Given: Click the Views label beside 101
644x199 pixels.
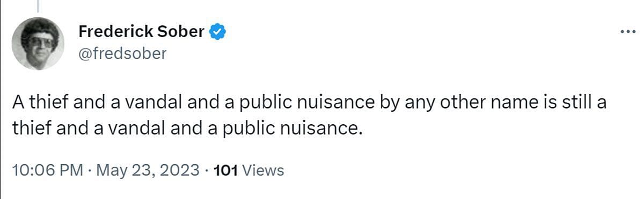Looking at the screenshot, I should point(263,170).
